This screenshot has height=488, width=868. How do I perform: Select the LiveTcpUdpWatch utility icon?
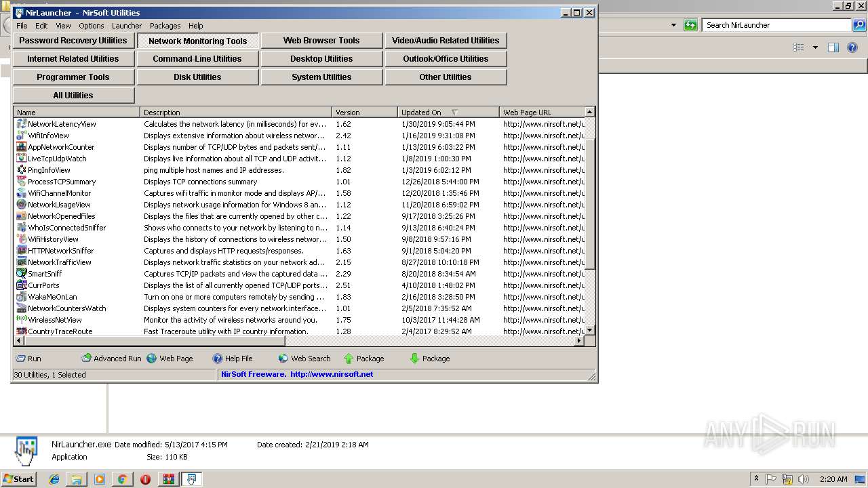pyautogui.click(x=22, y=159)
